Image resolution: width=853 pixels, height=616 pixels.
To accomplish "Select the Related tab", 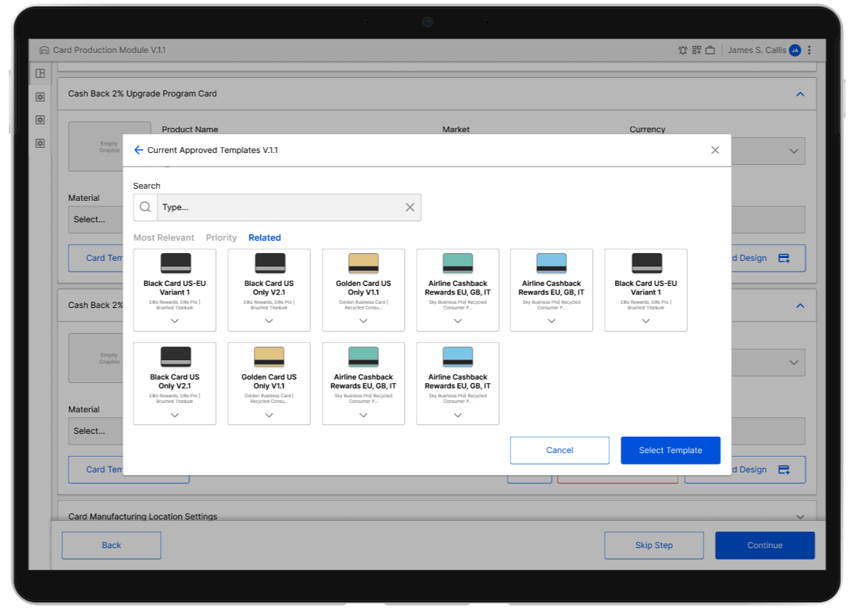I will [265, 238].
